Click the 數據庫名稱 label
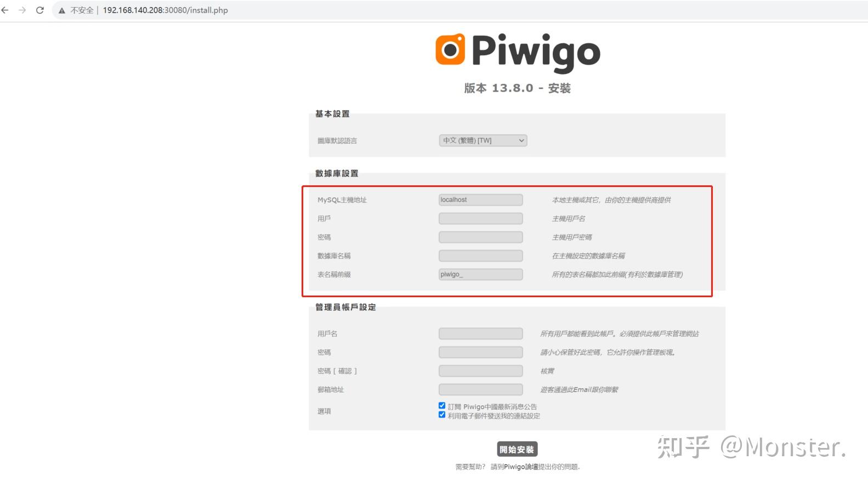868x482 pixels. click(334, 256)
